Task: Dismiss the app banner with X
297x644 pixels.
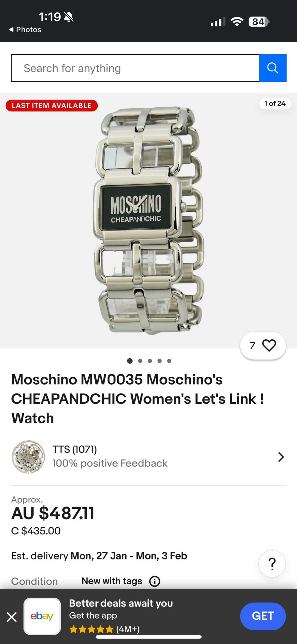Action: click(x=12, y=616)
